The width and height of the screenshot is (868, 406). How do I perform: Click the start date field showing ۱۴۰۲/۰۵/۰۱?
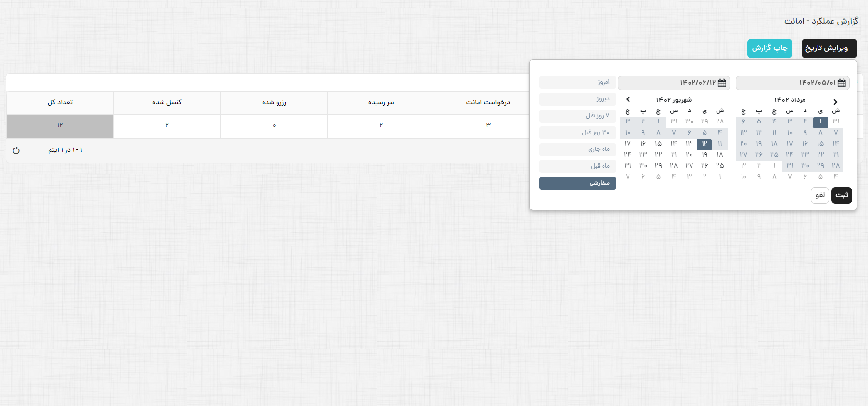coord(793,83)
